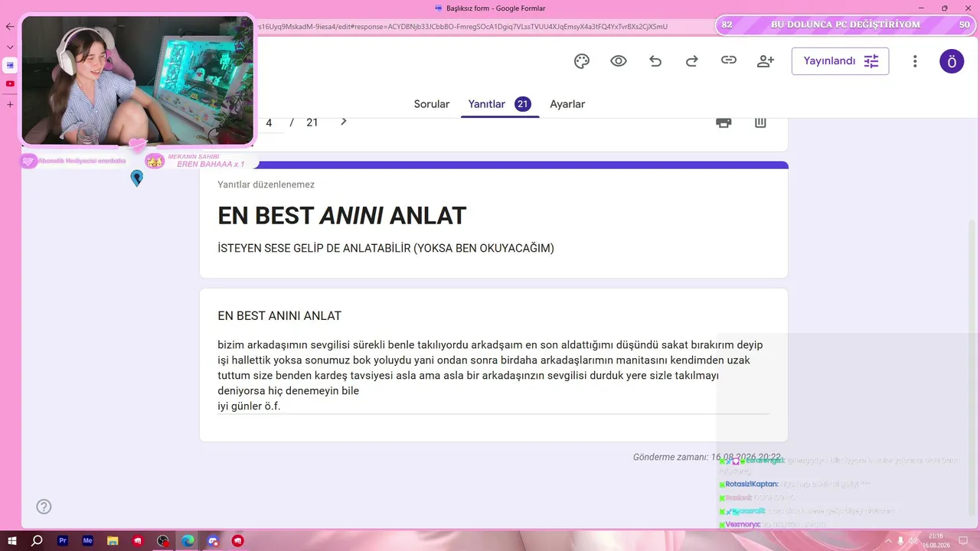Open the three-dot more options menu
The width and height of the screenshot is (980, 551).
point(915,61)
